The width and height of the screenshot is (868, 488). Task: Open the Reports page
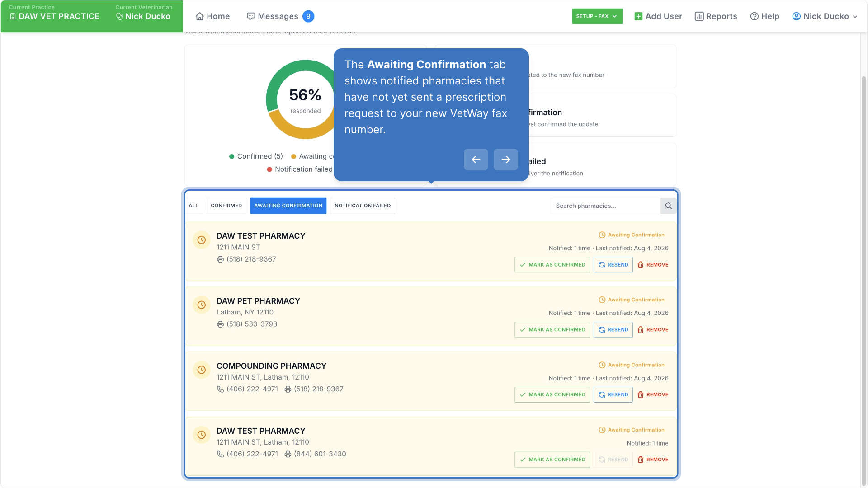(x=716, y=16)
